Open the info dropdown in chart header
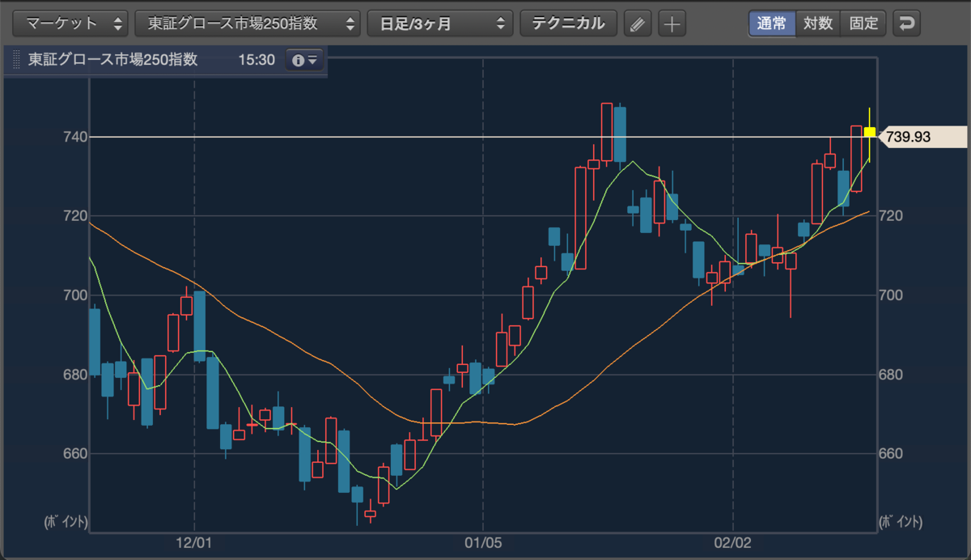Image resolution: width=971 pixels, height=560 pixels. [304, 60]
